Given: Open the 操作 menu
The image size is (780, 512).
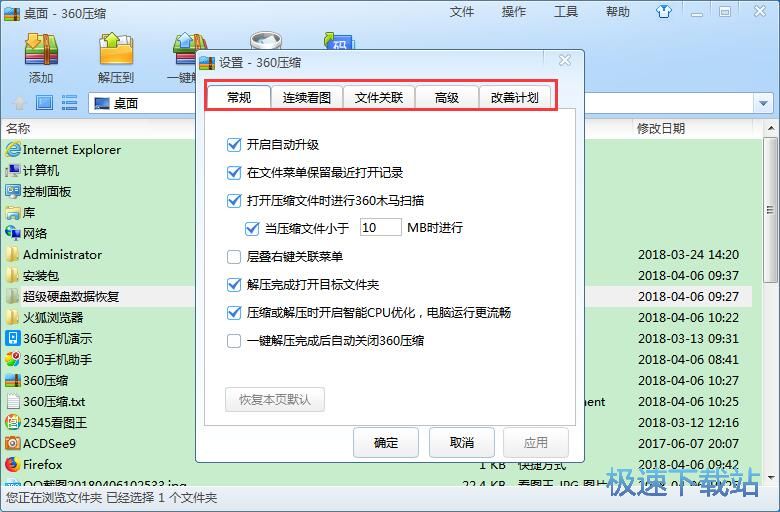Looking at the screenshot, I should point(514,11).
